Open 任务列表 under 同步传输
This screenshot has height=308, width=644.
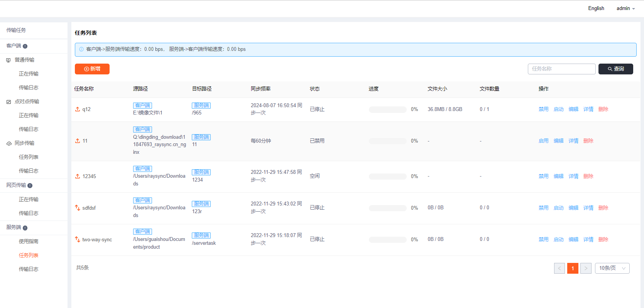click(x=29, y=157)
